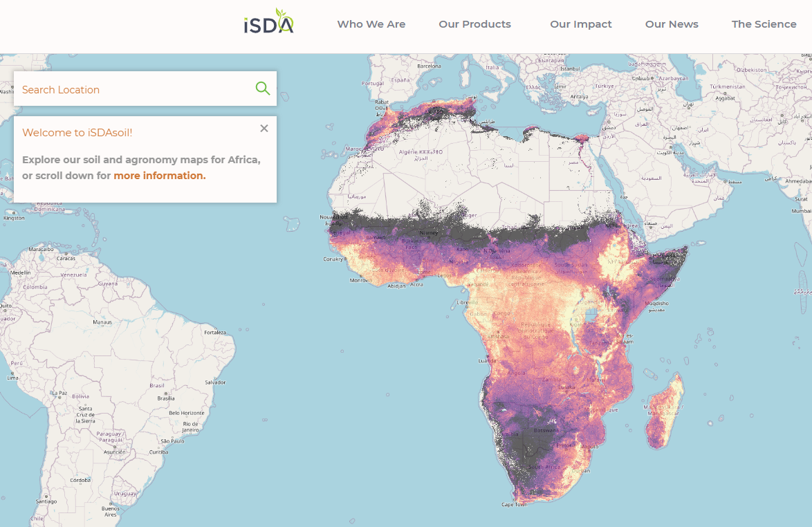Follow the 'more information.' link

coord(160,176)
